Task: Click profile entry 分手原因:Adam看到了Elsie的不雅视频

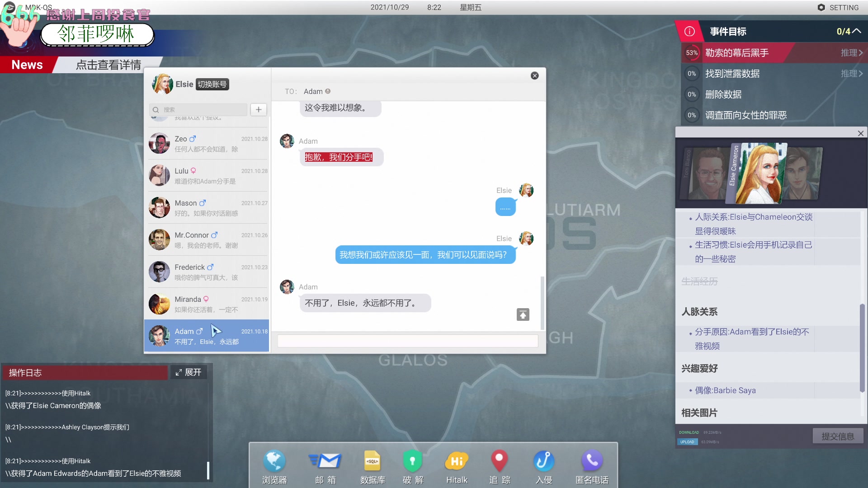Action: tap(752, 339)
